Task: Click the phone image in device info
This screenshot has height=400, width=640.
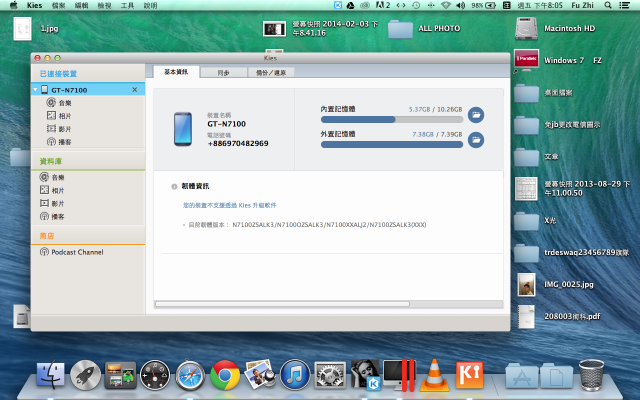Action: 183,129
